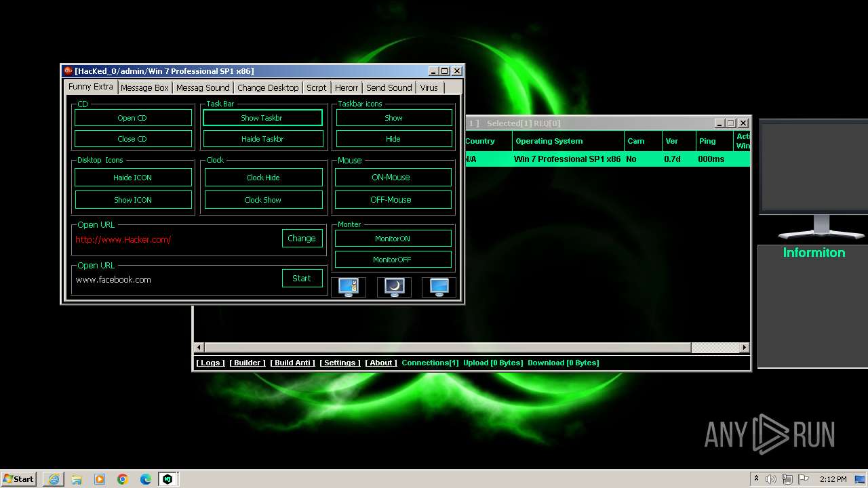868x488 pixels.
Task: Click the Cam column header
Action: 643,141
